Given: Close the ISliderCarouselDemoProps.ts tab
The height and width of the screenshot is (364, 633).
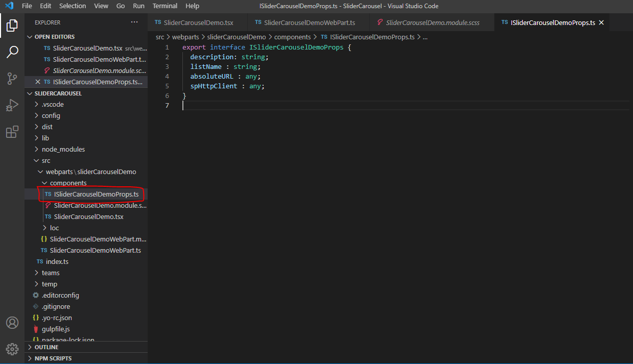Looking at the screenshot, I should coord(601,22).
